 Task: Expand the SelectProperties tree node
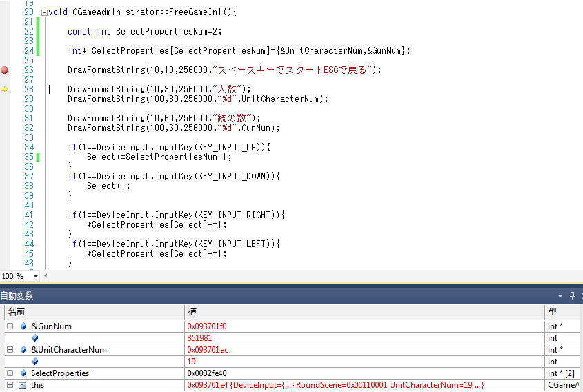click(10, 373)
